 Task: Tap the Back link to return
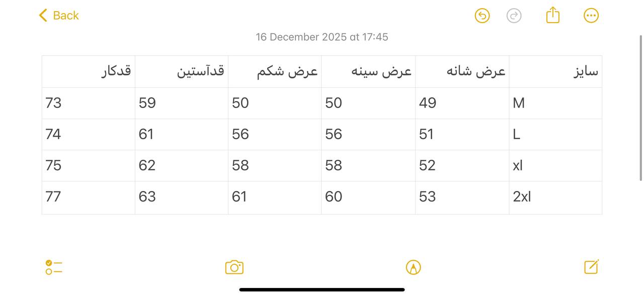(58, 16)
